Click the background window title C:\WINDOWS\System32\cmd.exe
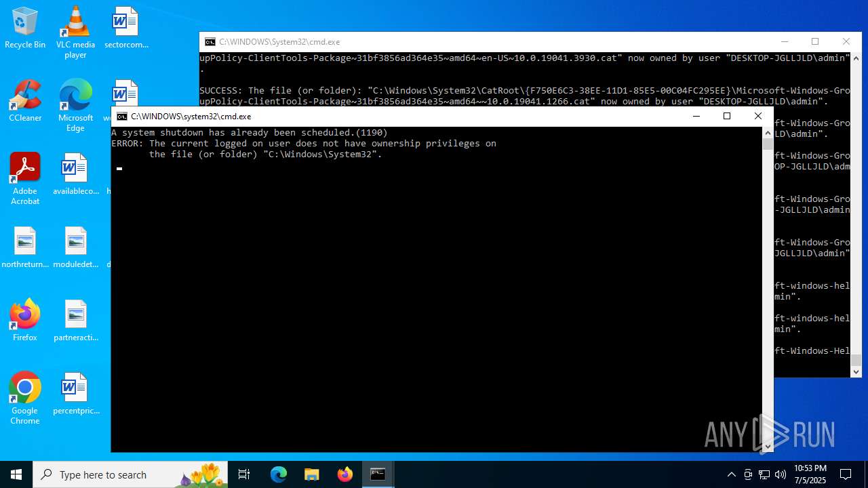 click(279, 42)
